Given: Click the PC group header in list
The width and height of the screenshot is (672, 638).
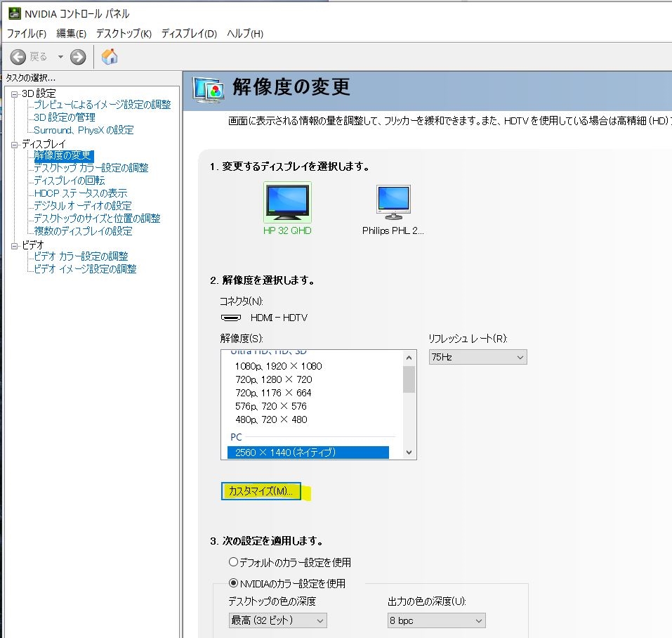Looking at the screenshot, I should (x=236, y=437).
